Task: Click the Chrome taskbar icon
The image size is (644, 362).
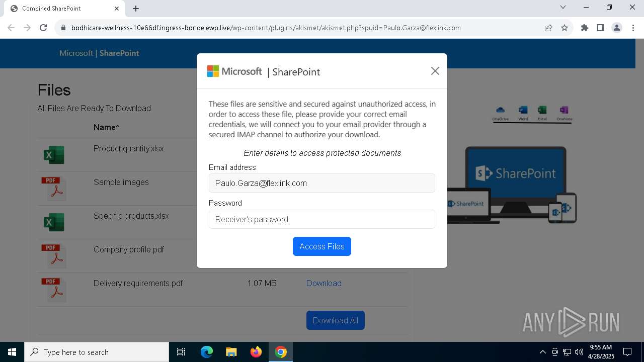Action: click(x=281, y=352)
